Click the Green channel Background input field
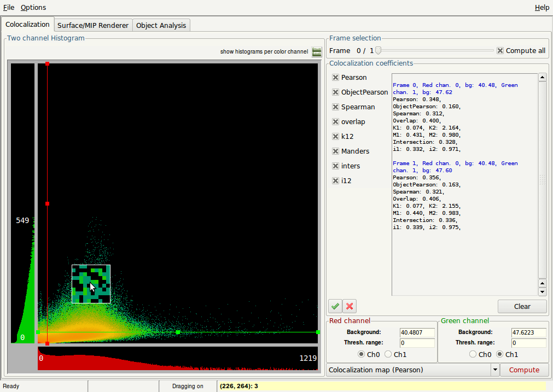The image size is (553, 392). [x=528, y=332]
